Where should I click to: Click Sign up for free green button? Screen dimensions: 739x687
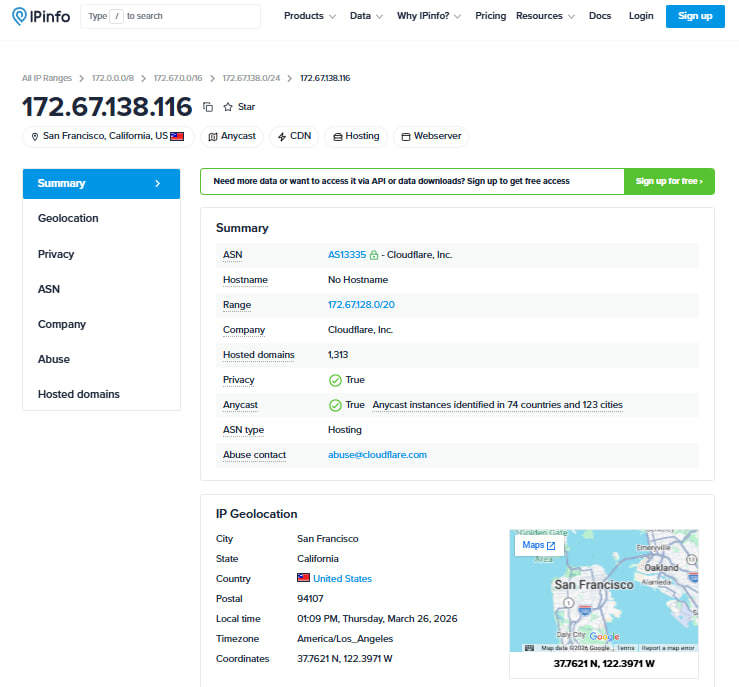[669, 181]
